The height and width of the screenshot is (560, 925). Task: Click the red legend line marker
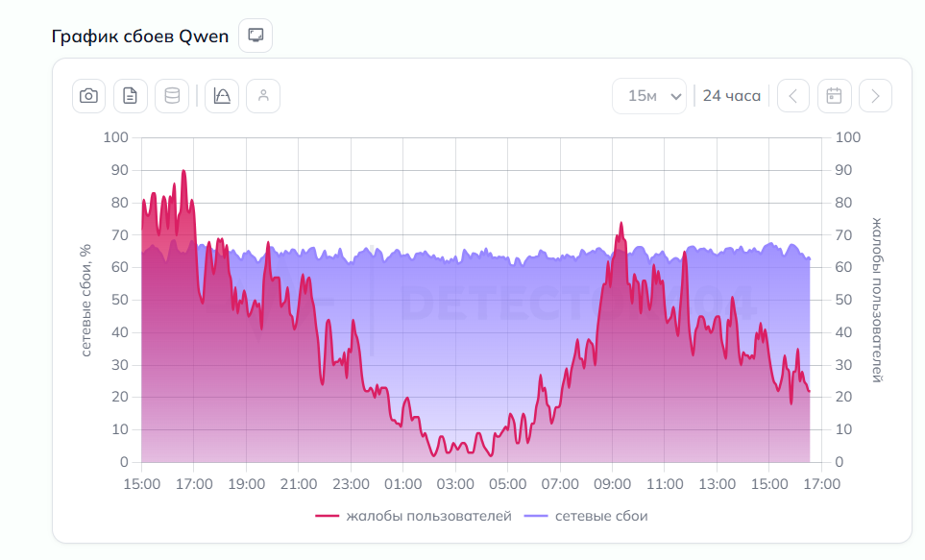point(328,516)
